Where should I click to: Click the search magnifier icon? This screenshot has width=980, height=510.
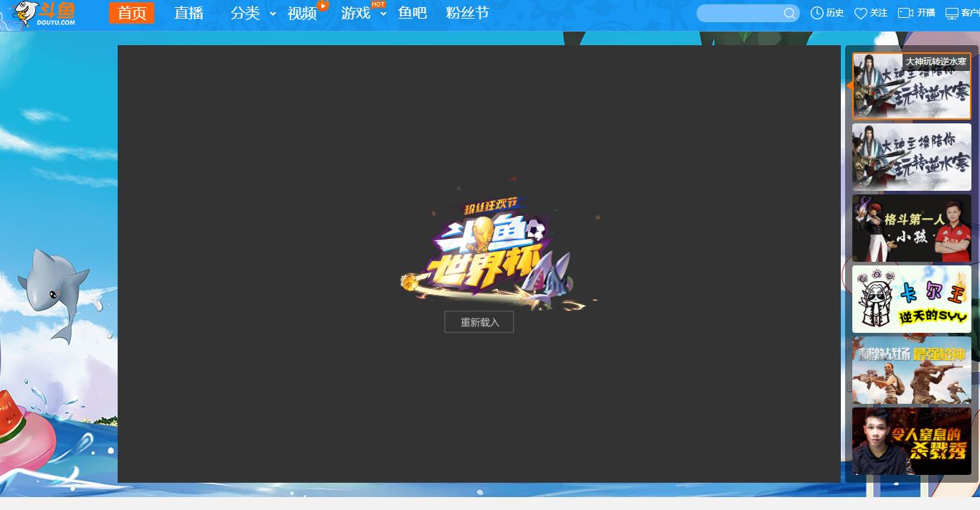coord(789,13)
